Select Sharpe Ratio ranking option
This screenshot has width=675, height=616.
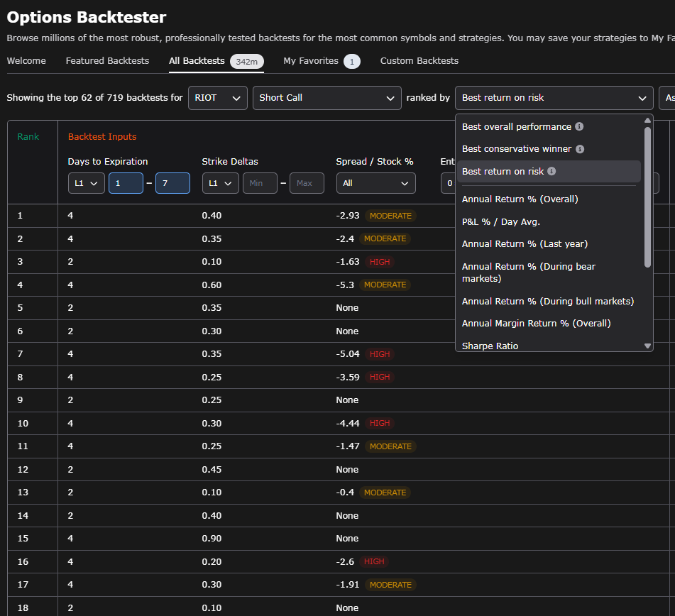549,346
